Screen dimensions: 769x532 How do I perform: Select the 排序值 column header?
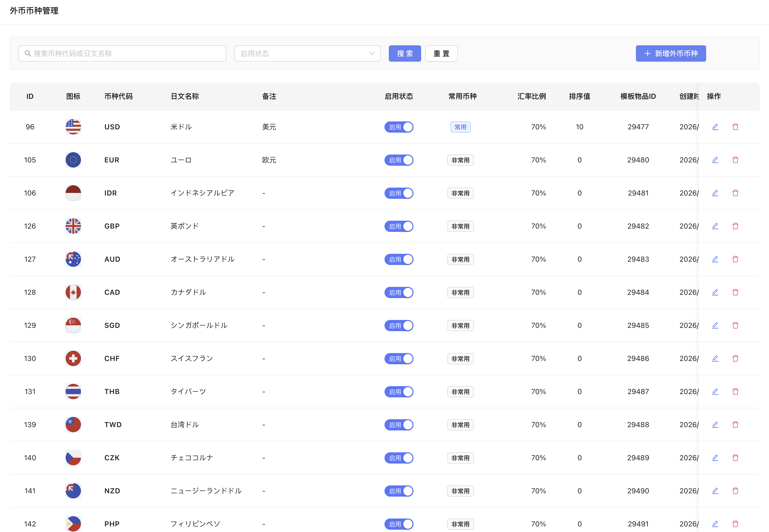click(579, 96)
